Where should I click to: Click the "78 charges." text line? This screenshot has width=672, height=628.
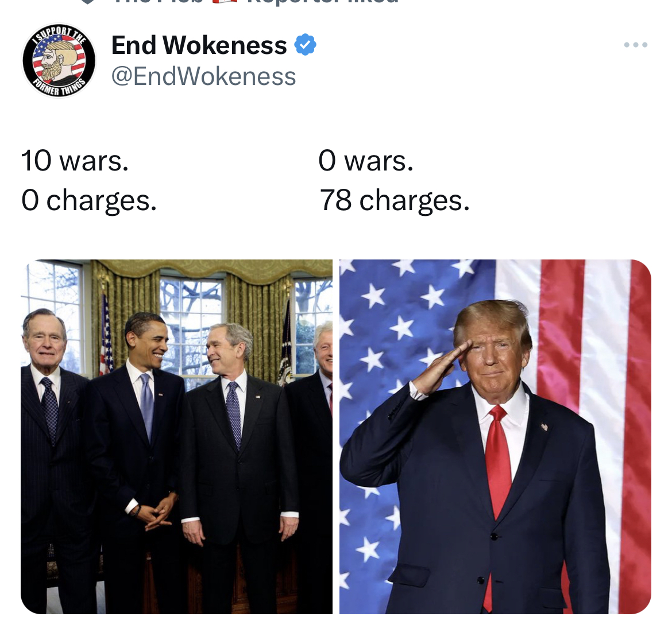[395, 200]
